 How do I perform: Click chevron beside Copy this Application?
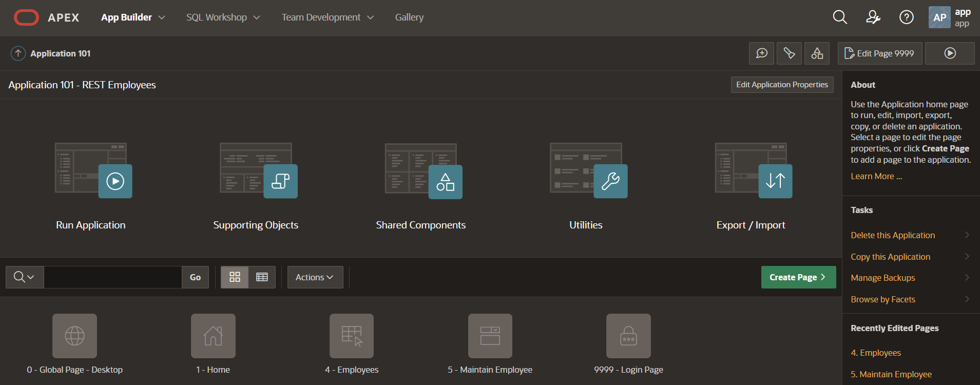967,257
